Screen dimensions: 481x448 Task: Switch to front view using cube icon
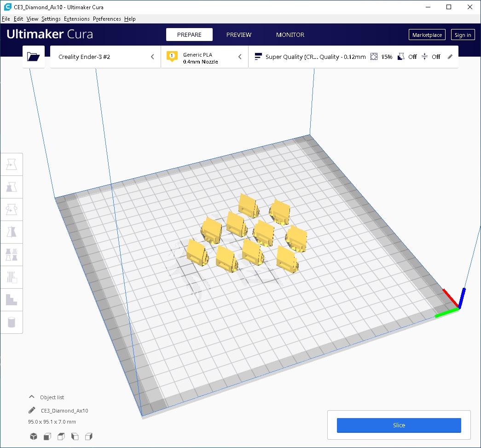tap(47, 436)
